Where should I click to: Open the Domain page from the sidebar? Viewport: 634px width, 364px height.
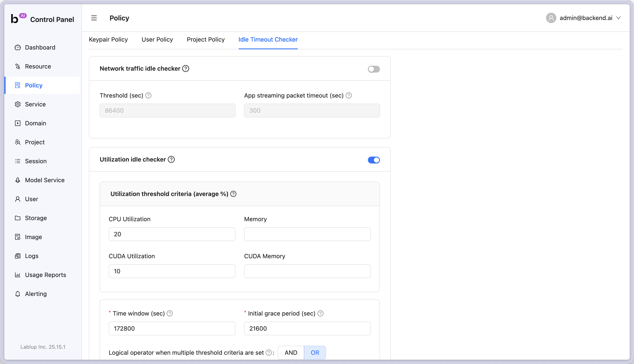pyautogui.click(x=36, y=123)
